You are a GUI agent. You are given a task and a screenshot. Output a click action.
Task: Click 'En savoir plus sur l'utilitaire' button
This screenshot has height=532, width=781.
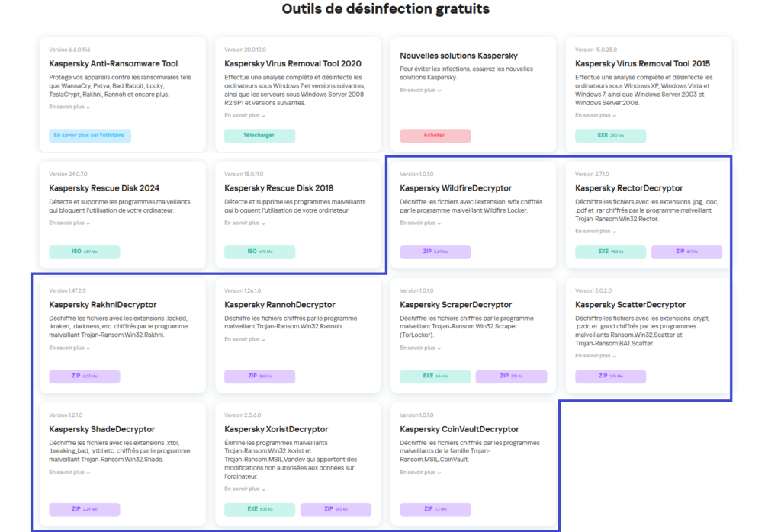pos(90,136)
